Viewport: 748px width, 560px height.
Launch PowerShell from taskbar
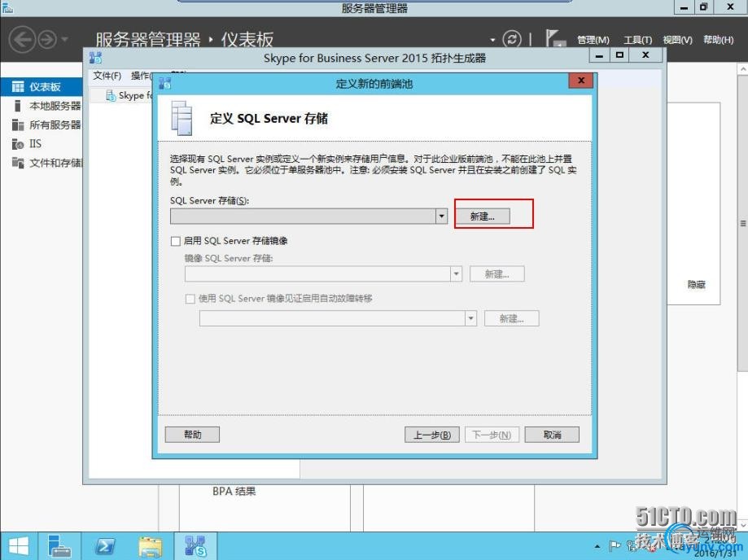[x=105, y=546]
